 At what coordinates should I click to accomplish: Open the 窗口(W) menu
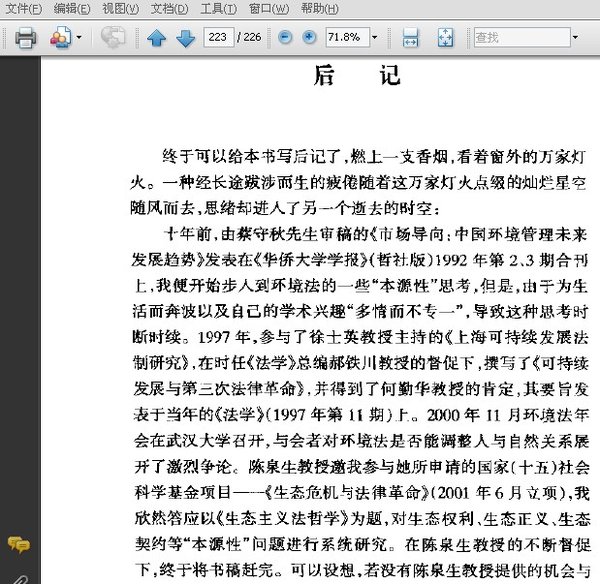click(269, 8)
